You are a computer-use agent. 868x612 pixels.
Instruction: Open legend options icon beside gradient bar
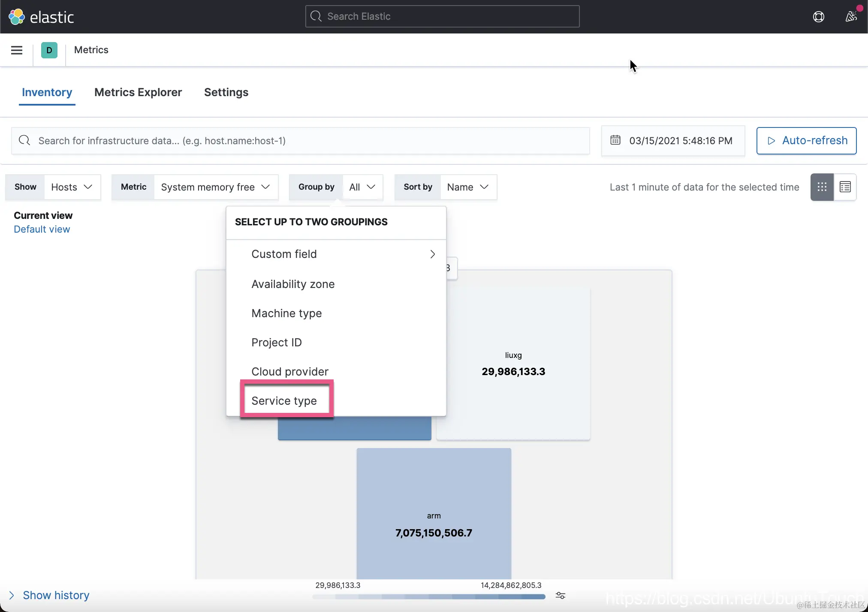coord(560,596)
